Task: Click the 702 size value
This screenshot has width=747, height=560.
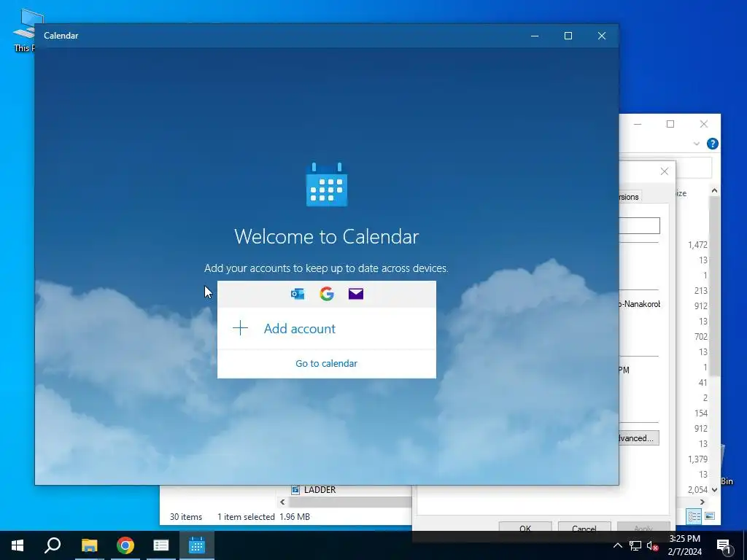Action: [x=701, y=337]
